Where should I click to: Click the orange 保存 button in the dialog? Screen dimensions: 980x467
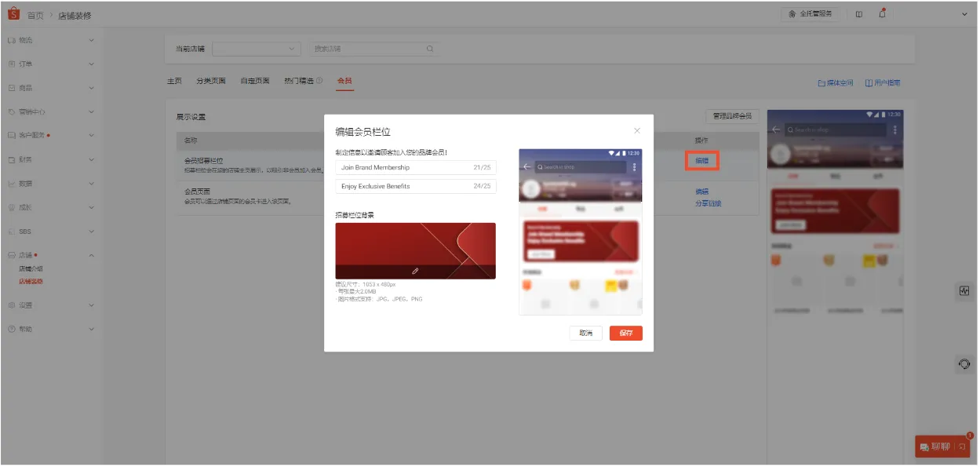coord(625,333)
